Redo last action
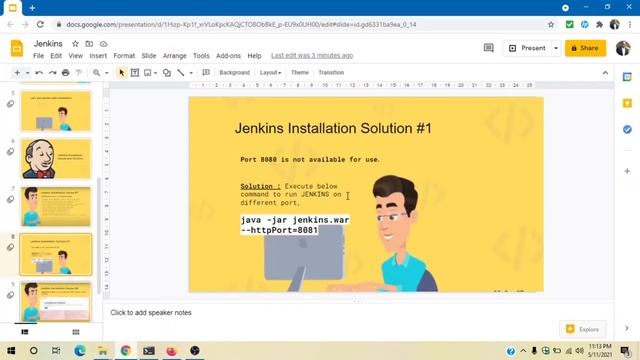This screenshot has height=360, width=640. [52, 73]
